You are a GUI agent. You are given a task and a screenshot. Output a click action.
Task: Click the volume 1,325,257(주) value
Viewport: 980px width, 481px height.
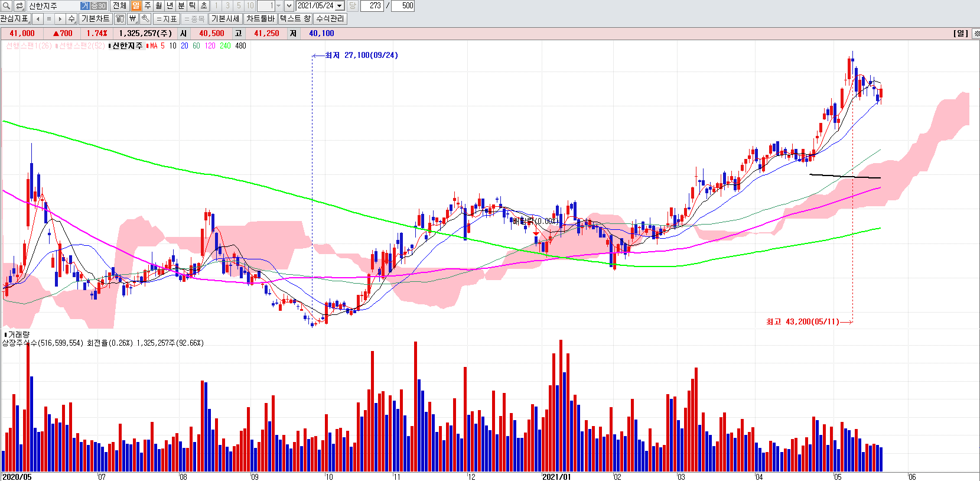point(145,33)
